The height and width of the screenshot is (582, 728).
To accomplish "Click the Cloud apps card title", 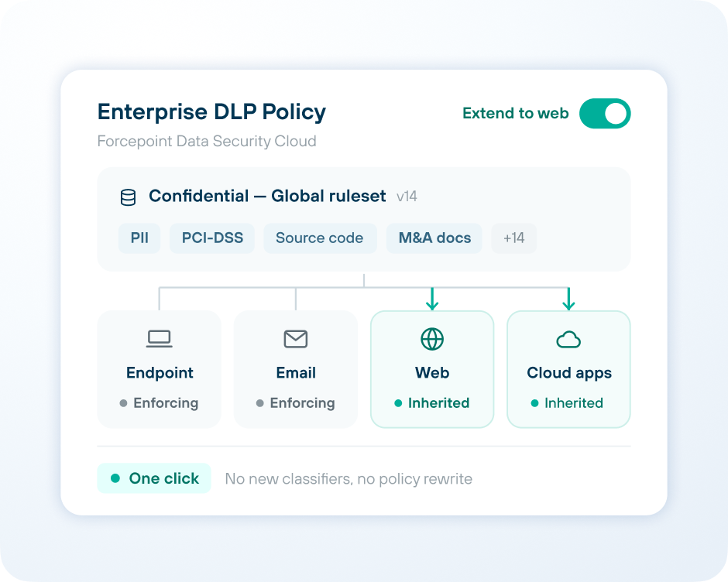I will pyautogui.click(x=569, y=373).
